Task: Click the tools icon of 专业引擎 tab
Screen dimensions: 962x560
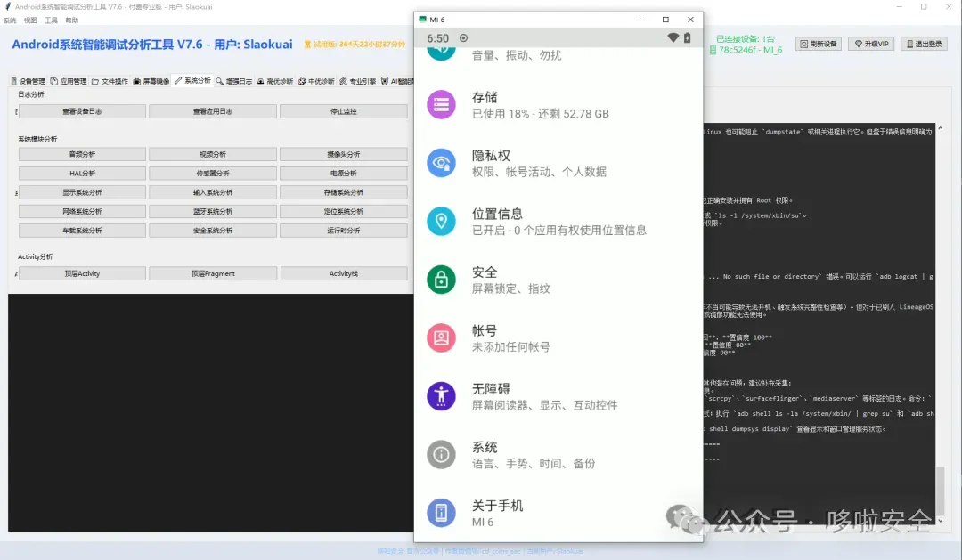Action: [343, 81]
